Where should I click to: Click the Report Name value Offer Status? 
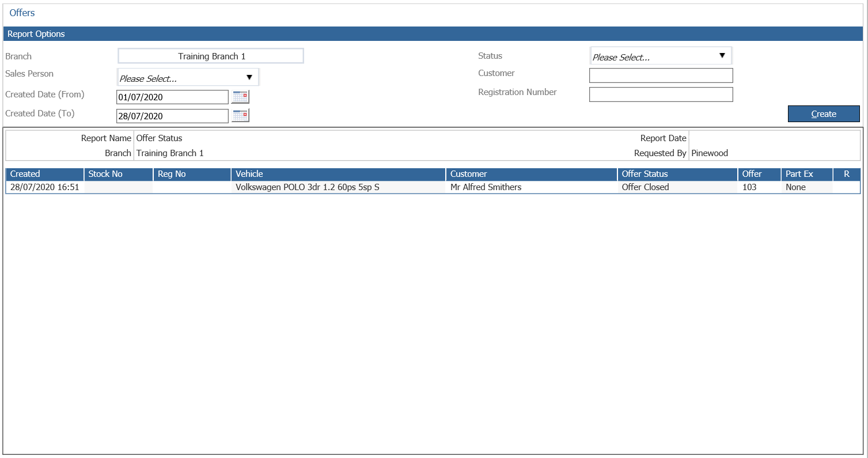[x=159, y=138]
